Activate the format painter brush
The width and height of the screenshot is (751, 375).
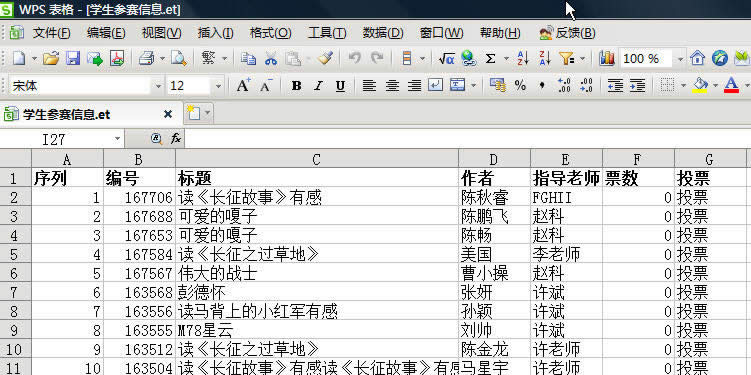[x=326, y=58]
